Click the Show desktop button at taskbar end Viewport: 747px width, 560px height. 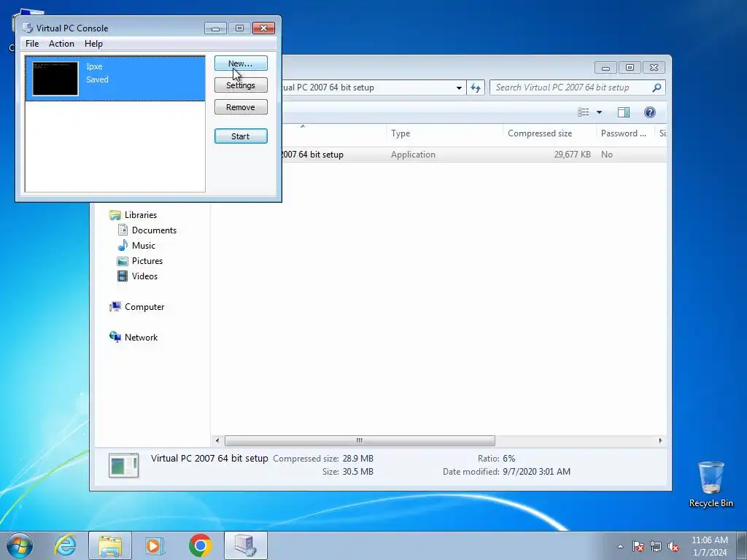point(742,545)
